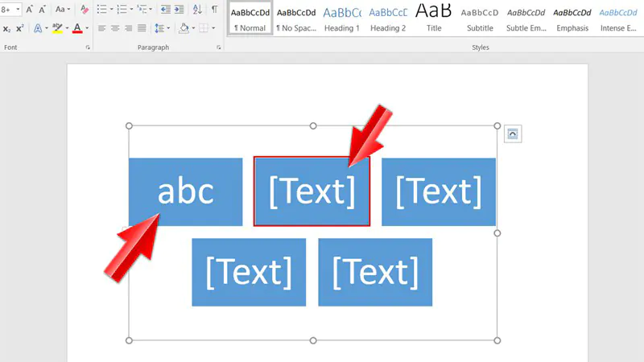Apply numbered list formatting
The height and width of the screenshot is (362, 644).
coord(122,9)
